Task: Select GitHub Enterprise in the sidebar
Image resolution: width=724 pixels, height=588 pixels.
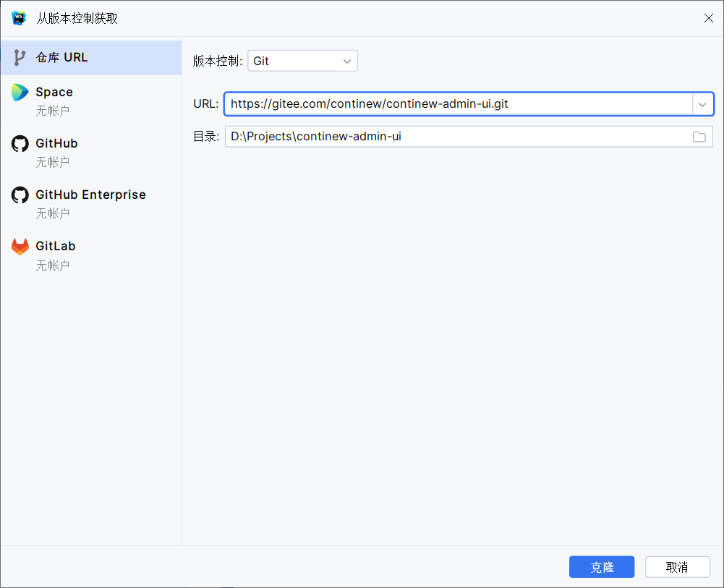Action: click(x=91, y=203)
